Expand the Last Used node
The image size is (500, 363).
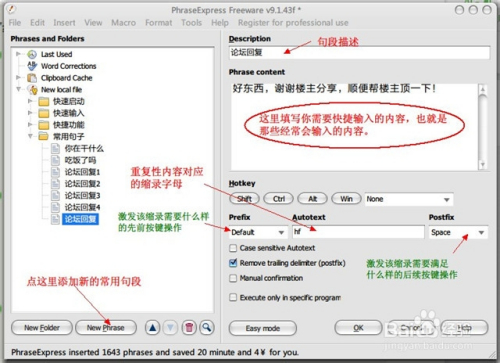(19, 54)
